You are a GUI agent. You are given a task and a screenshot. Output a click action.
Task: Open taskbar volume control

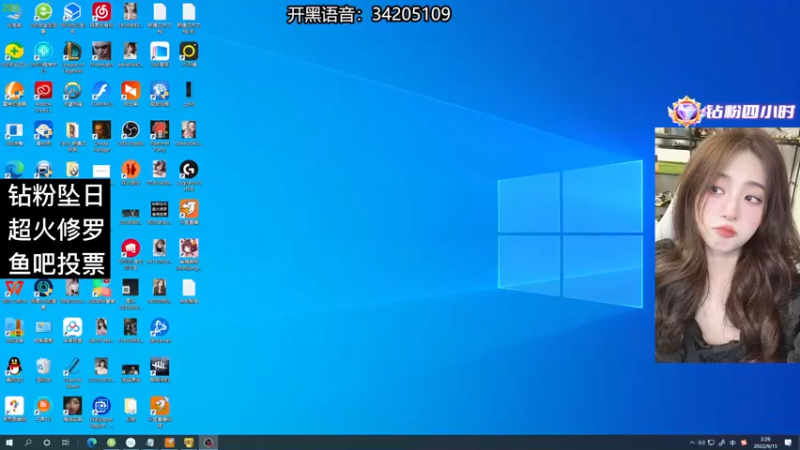pos(701,442)
